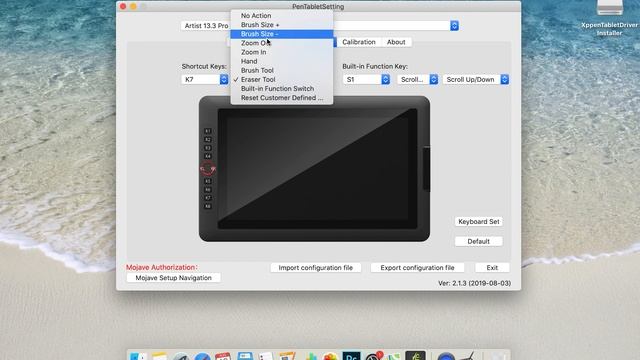The width and height of the screenshot is (640, 360).
Task: Open Mojave Setup Navigation
Action: point(173,278)
